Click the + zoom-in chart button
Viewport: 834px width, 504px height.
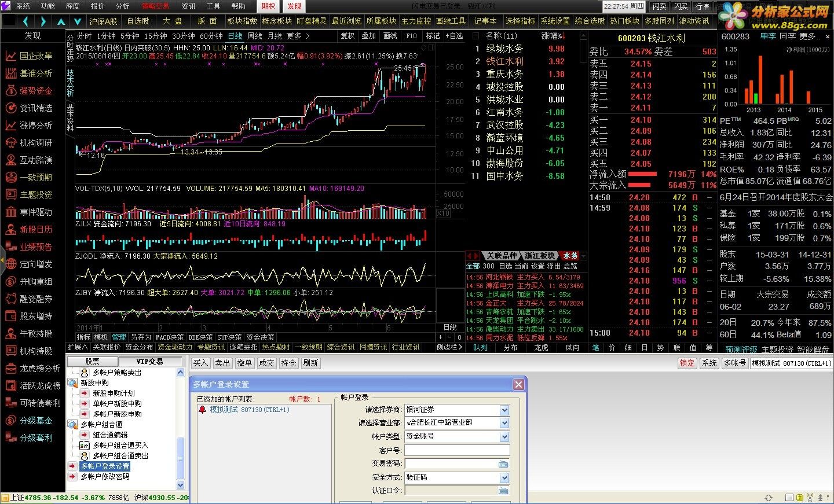pyautogui.click(x=440, y=337)
